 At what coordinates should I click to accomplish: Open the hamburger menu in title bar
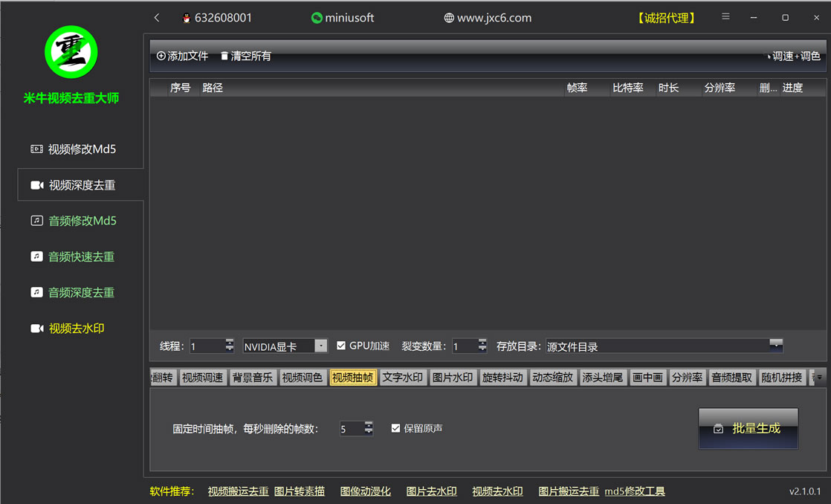725,17
